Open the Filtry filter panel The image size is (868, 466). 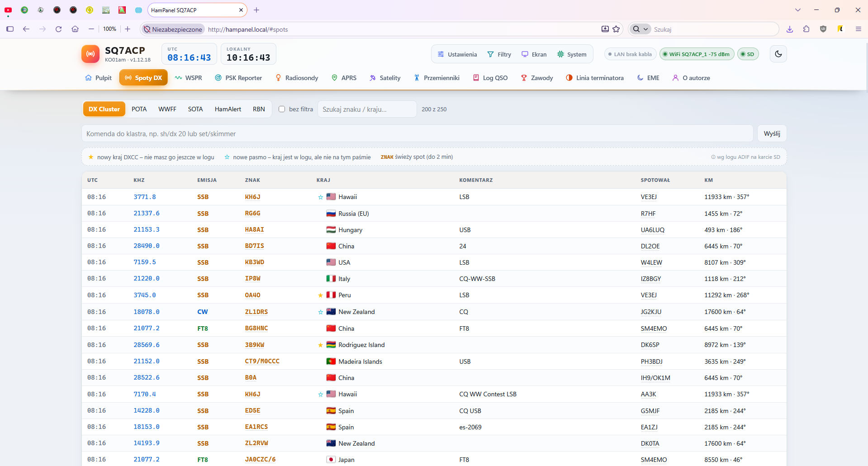(x=499, y=54)
